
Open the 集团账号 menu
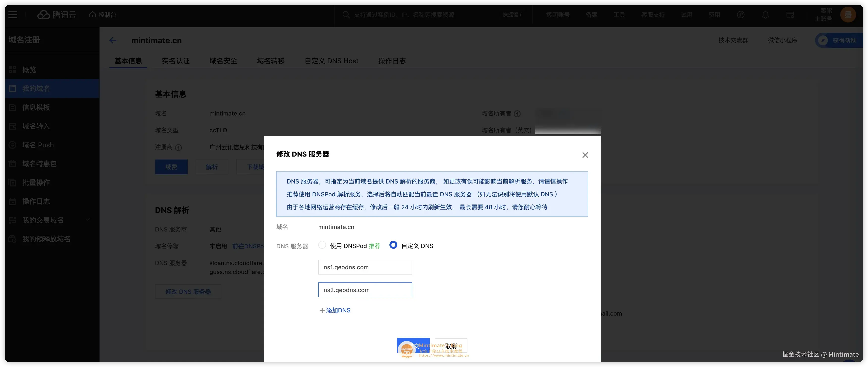[x=558, y=15]
